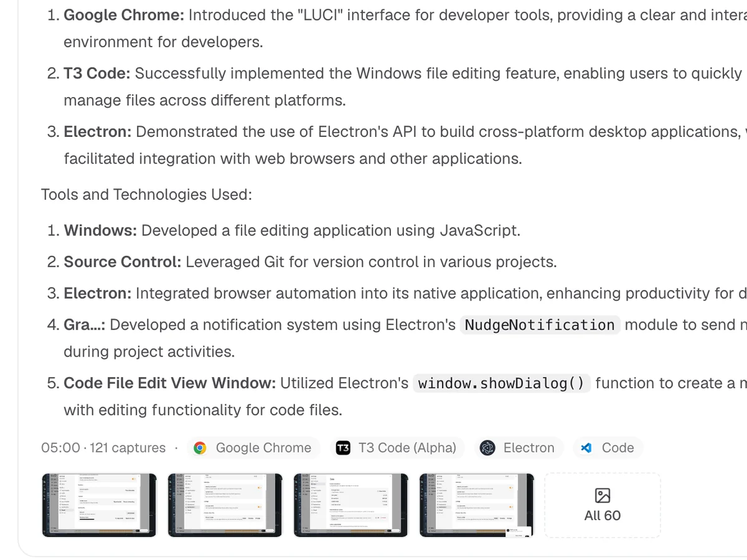The image size is (747, 560).
Task: Open the fourth capture thumbnail with popup
Action: pyautogui.click(x=477, y=505)
